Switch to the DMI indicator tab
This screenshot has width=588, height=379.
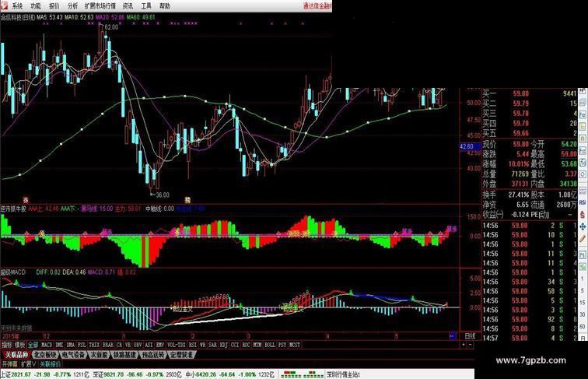59,345
